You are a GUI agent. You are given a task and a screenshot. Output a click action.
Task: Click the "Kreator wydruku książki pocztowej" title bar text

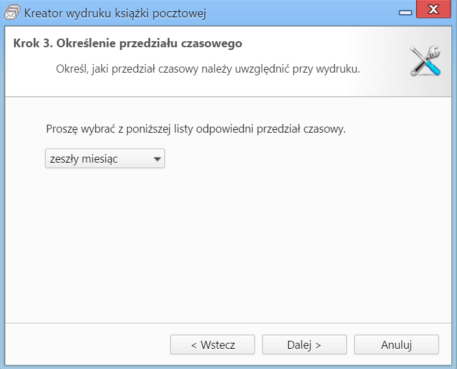pyautogui.click(x=115, y=13)
